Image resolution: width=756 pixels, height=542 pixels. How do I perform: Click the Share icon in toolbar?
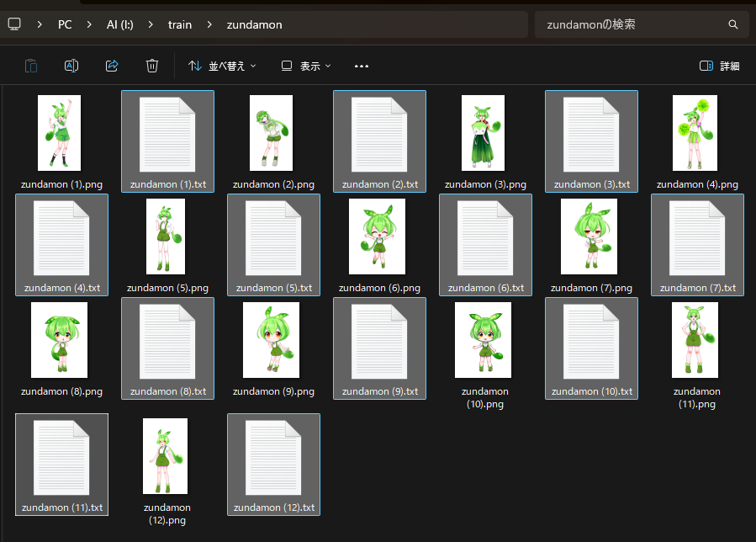112,66
